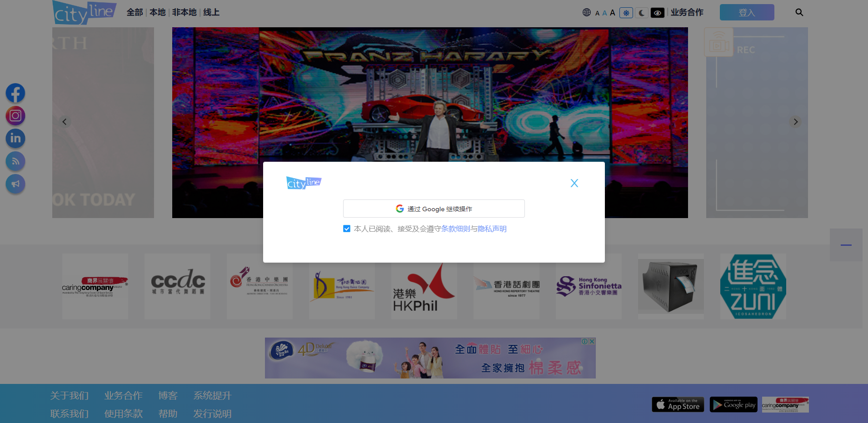Toggle high-contrast mode with the eye icon
Image resolution: width=868 pixels, height=423 pixels.
point(657,13)
